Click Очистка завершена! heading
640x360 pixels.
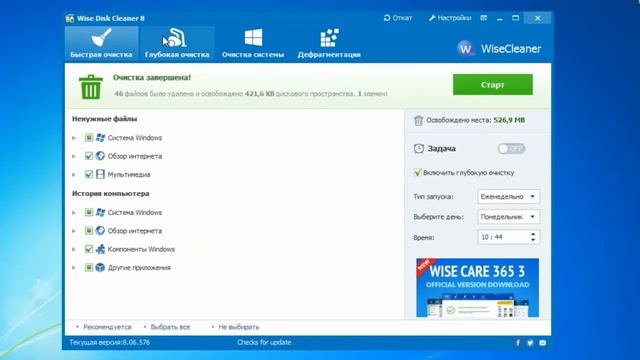coord(152,78)
